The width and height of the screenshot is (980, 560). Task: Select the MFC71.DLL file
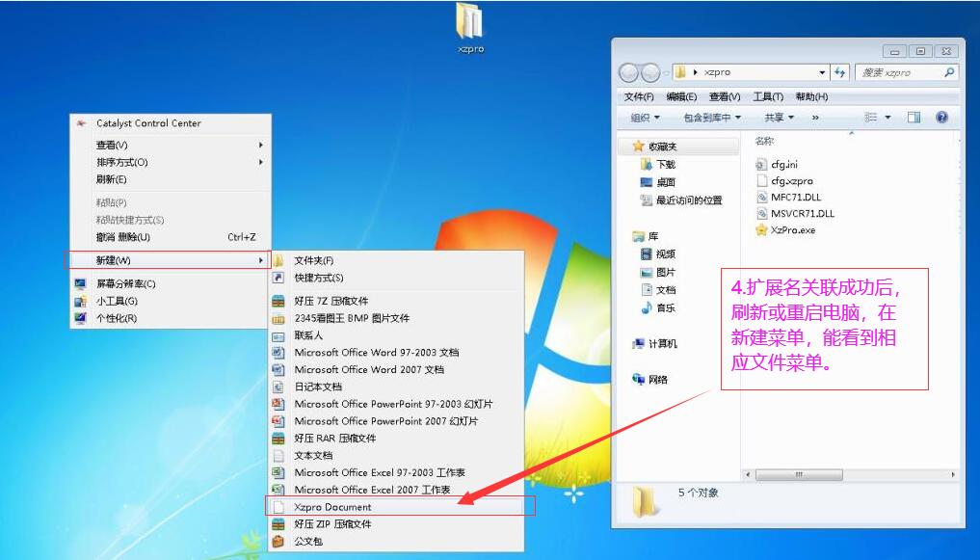click(789, 197)
